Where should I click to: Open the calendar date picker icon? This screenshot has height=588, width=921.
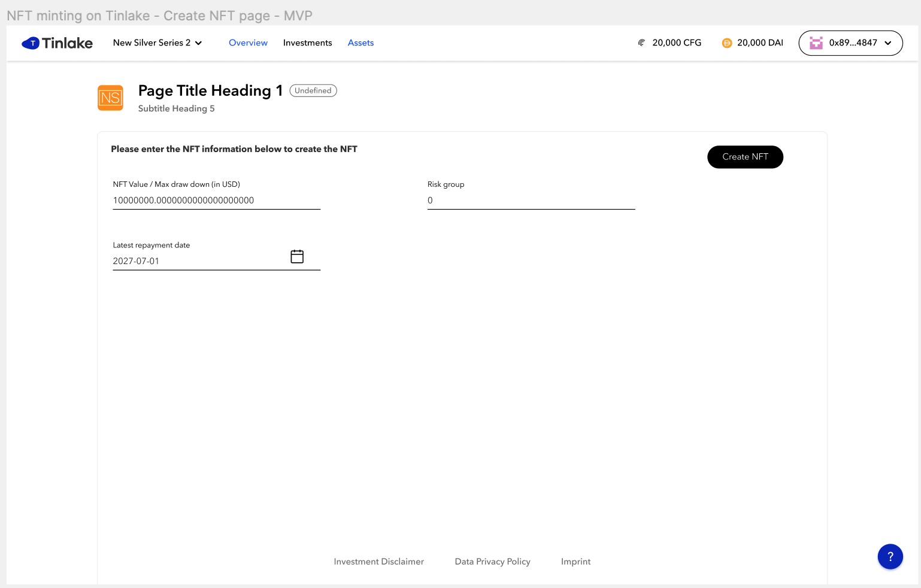click(x=297, y=256)
